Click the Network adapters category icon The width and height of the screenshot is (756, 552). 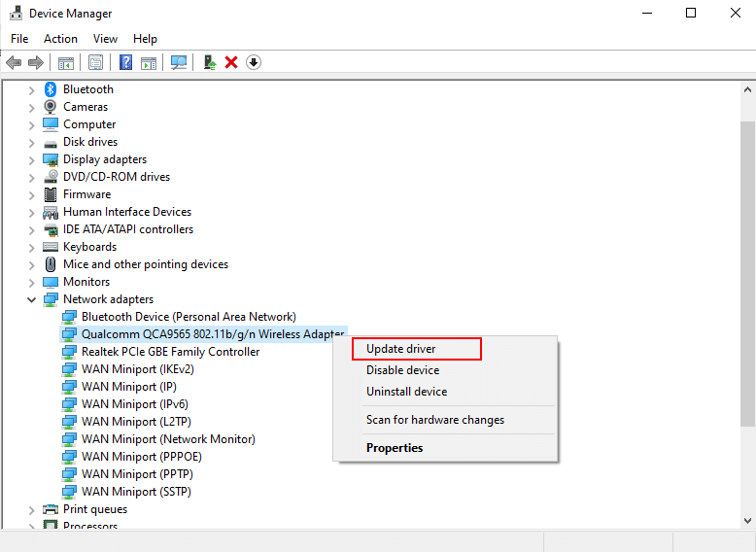51,299
